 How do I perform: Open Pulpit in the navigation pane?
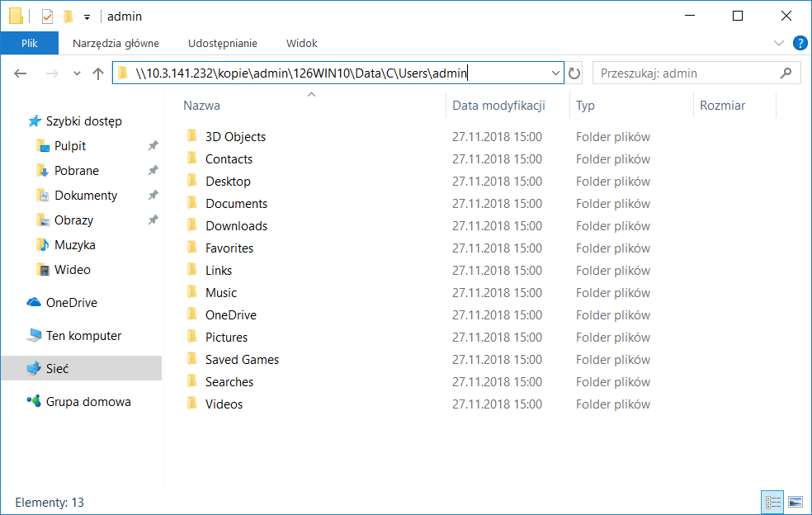pyautogui.click(x=70, y=145)
